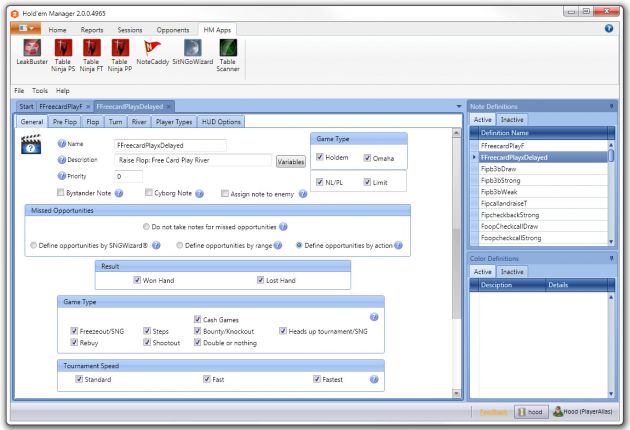This screenshot has height=430, width=630.
Task: Enable the Cyborg Note checkbox
Action: [x=149, y=192]
